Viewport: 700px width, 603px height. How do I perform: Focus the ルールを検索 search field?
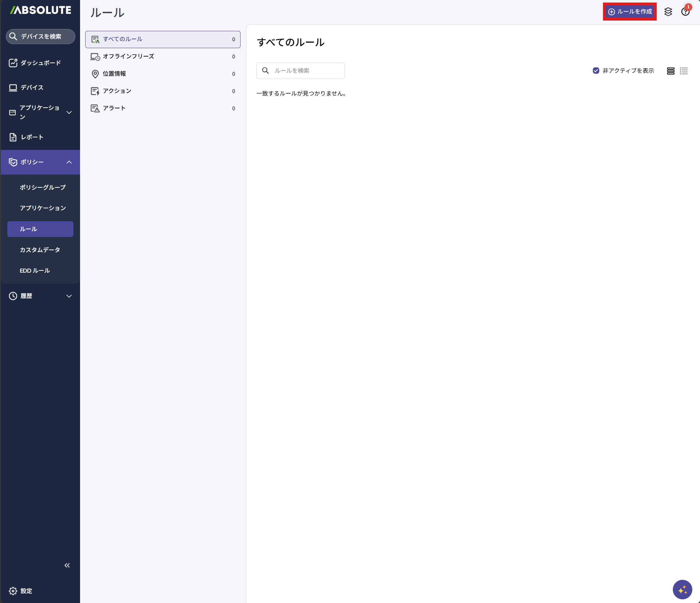click(300, 71)
